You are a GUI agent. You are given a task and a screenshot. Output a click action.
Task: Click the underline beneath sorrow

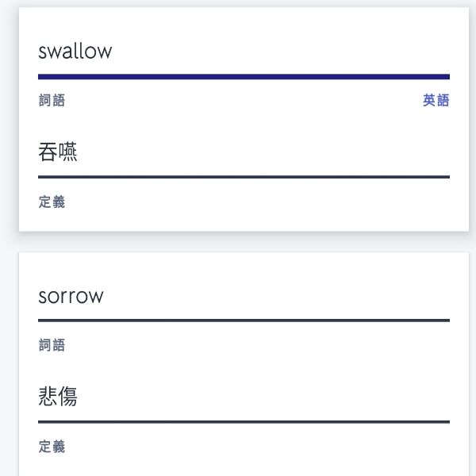(244, 320)
